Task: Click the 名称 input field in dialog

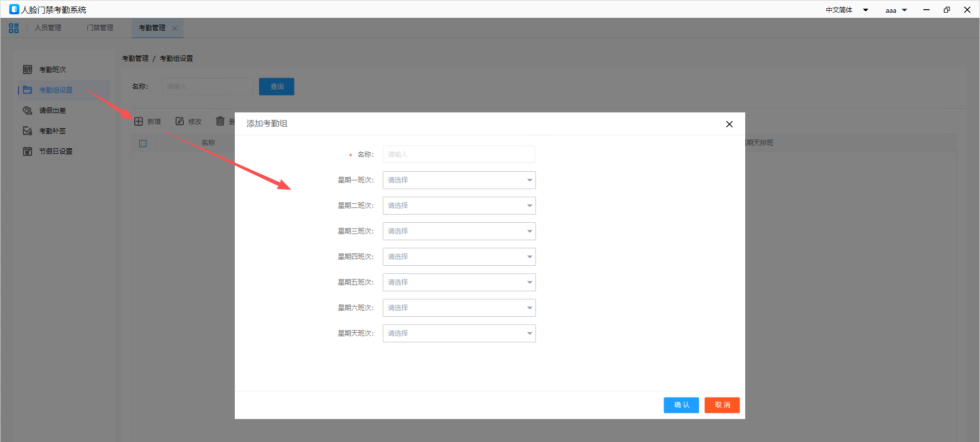Action: pyautogui.click(x=459, y=154)
